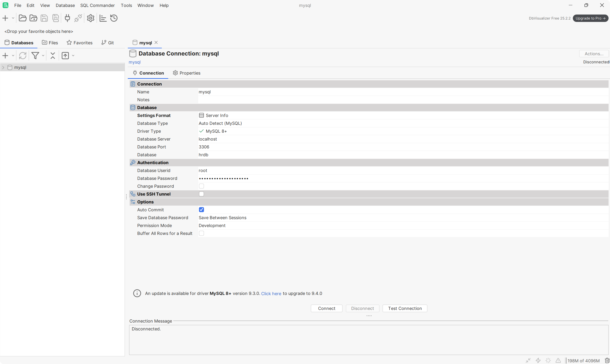Click the collapse arrows icon in status bar
Viewport: 610px width, 364px height.
528,360
